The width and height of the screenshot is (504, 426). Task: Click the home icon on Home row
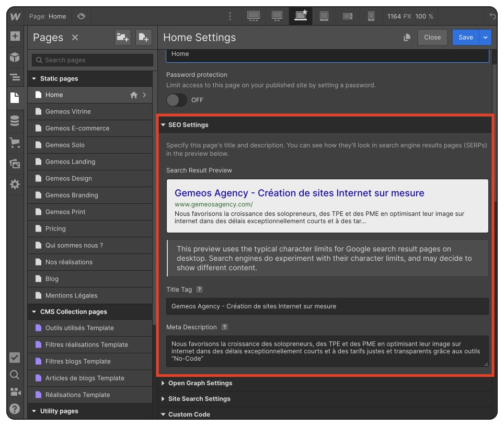click(134, 95)
